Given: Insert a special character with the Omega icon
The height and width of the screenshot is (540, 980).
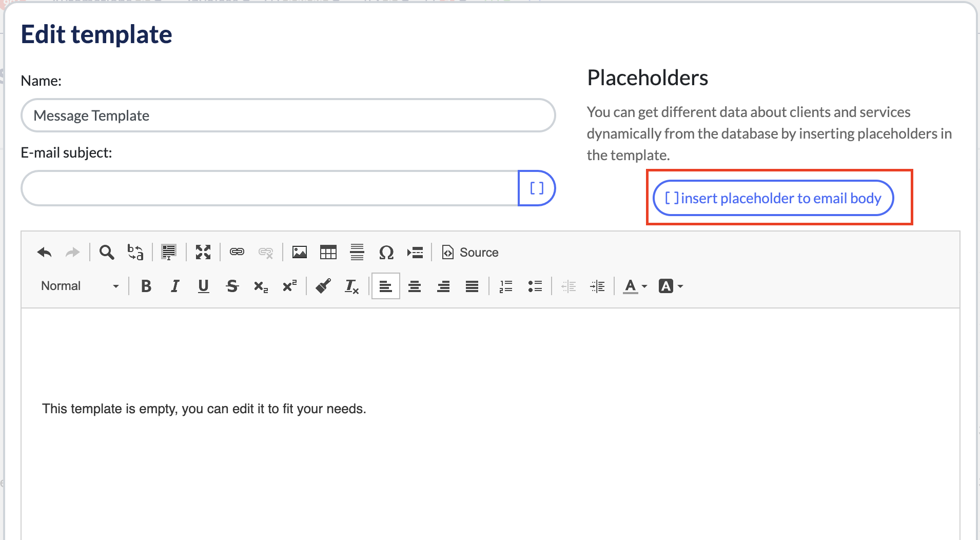Looking at the screenshot, I should click(386, 252).
